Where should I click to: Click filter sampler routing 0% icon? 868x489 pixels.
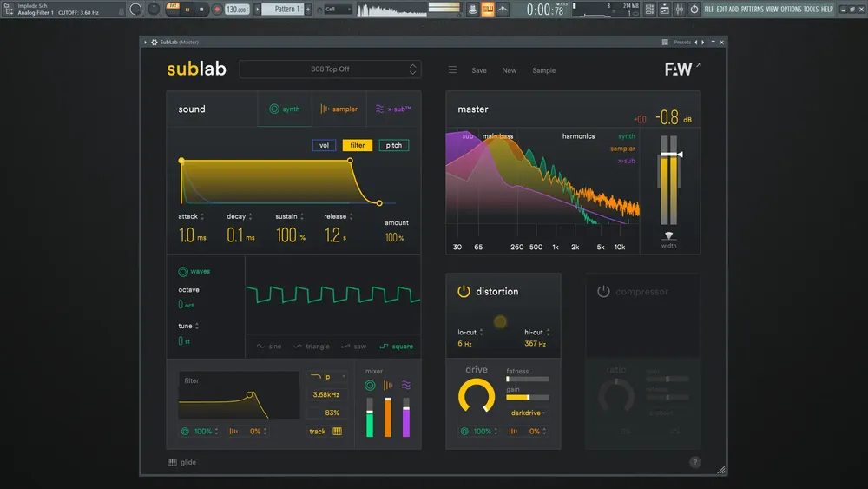point(233,432)
